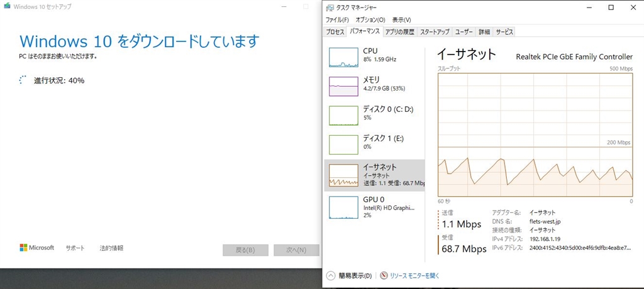644x289 pixels.
Task: Click the DNS name flets-west.jp
Action: 545,221
